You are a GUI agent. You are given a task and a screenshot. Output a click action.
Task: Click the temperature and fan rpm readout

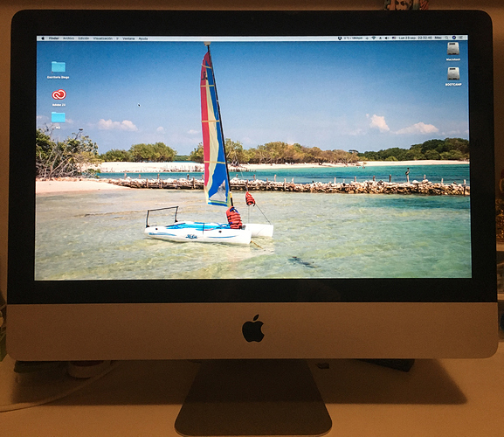point(353,38)
